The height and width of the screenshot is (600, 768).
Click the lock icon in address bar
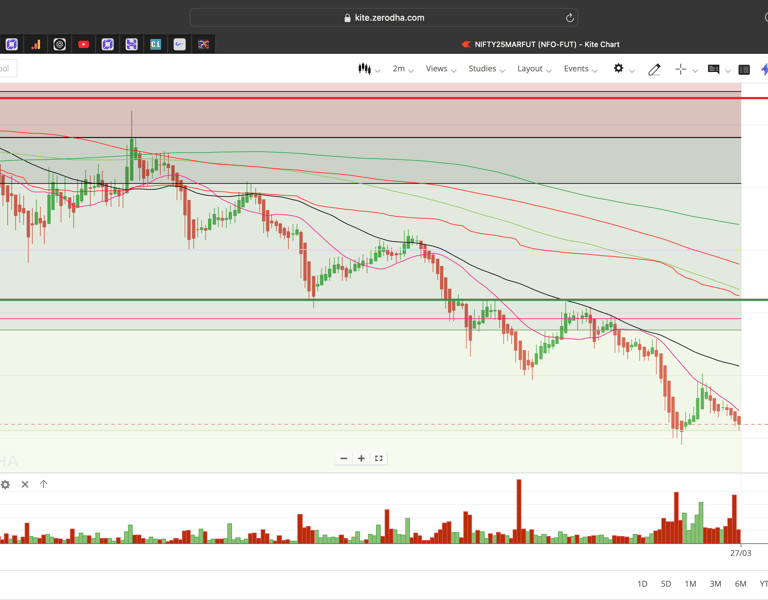coord(347,18)
